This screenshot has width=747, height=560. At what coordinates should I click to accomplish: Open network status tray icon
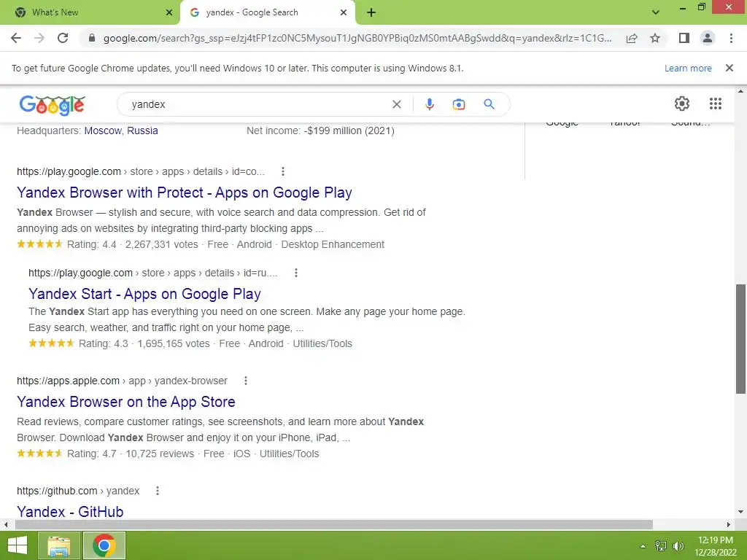click(661, 546)
